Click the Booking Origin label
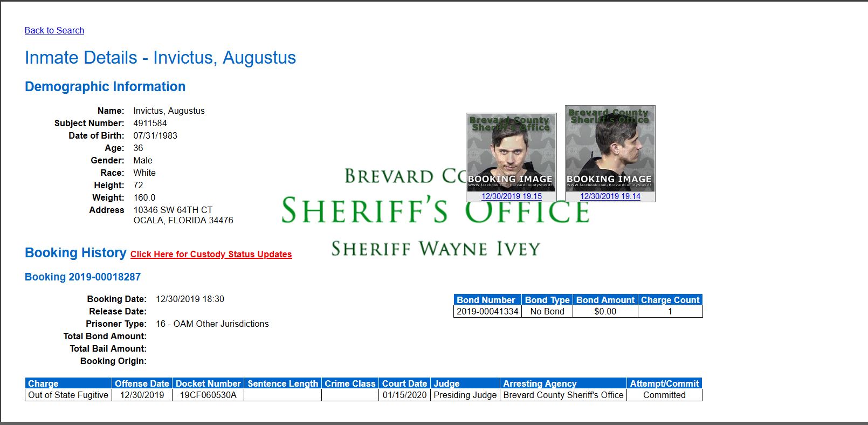Image resolution: width=868 pixels, height=425 pixels. (x=113, y=361)
